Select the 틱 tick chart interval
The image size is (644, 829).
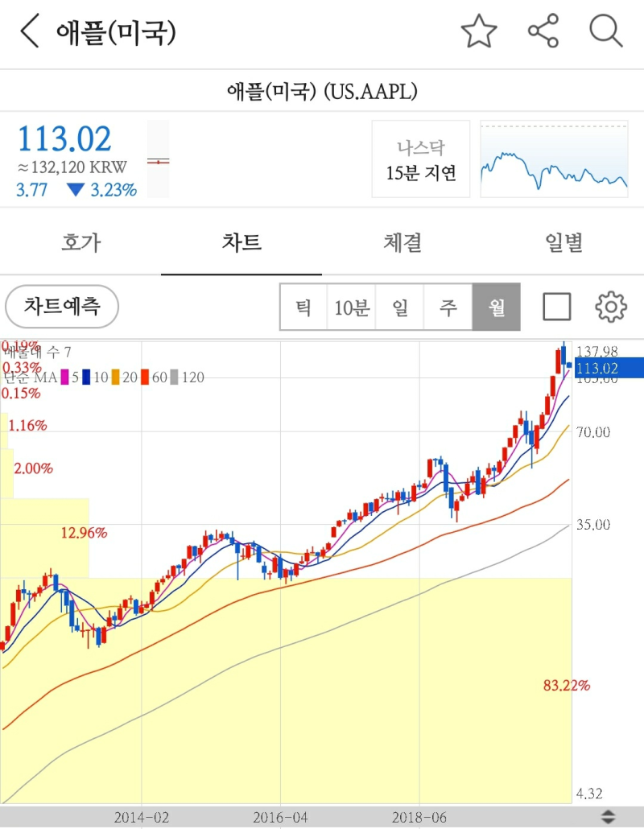pos(303,307)
